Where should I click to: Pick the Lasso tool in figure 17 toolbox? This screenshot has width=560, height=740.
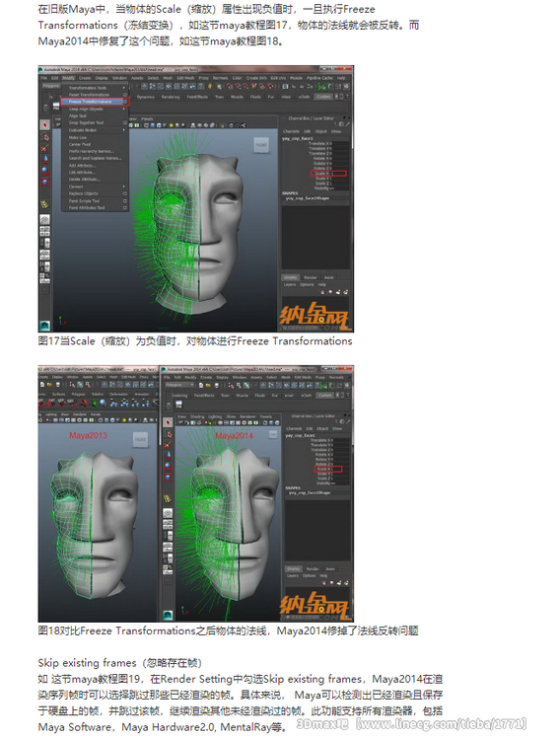click(45, 137)
